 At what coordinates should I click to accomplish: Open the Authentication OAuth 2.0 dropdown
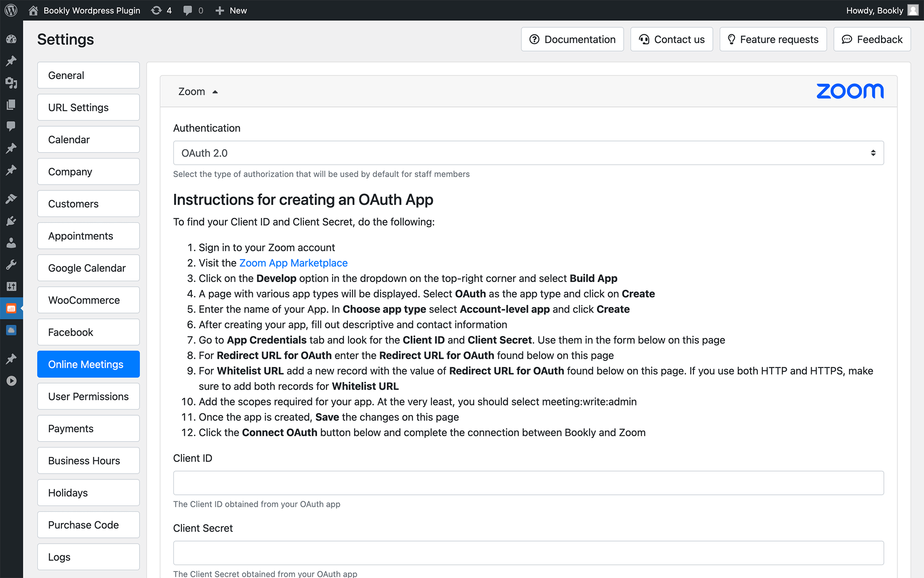(x=528, y=153)
